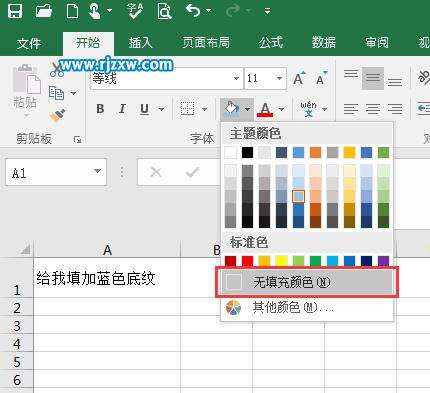Toggle right text alignment
Screen dimensions: 430x393
click(395, 109)
